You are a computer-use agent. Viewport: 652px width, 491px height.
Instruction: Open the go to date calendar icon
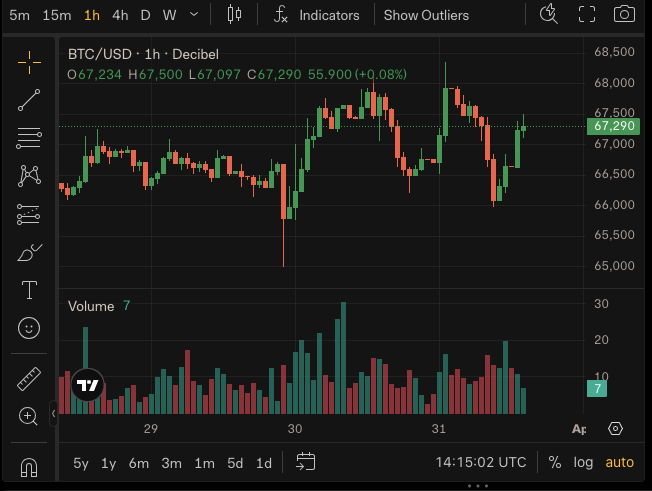click(x=306, y=461)
